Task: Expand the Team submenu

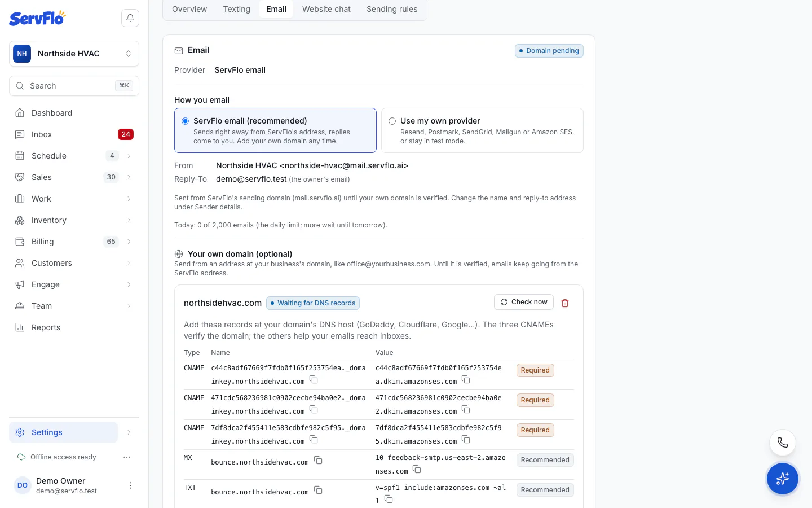Action: pyautogui.click(x=129, y=306)
